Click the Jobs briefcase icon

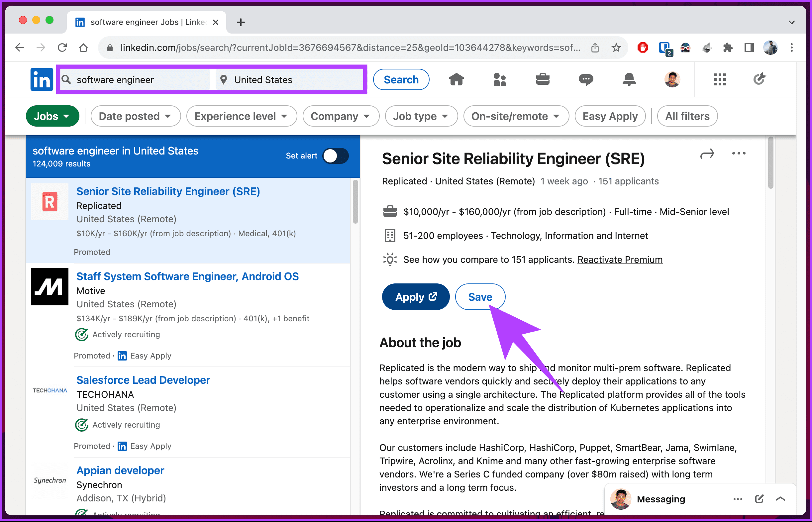click(542, 79)
